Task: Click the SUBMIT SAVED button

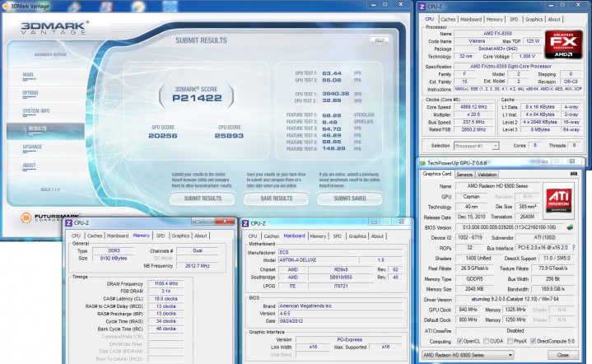Action: click(x=350, y=198)
